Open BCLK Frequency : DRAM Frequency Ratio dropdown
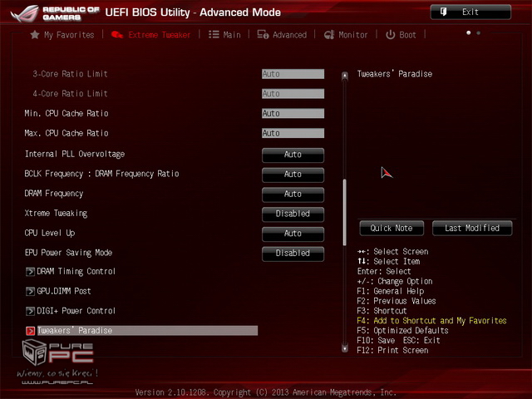The height and width of the screenshot is (399, 532). point(293,175)
